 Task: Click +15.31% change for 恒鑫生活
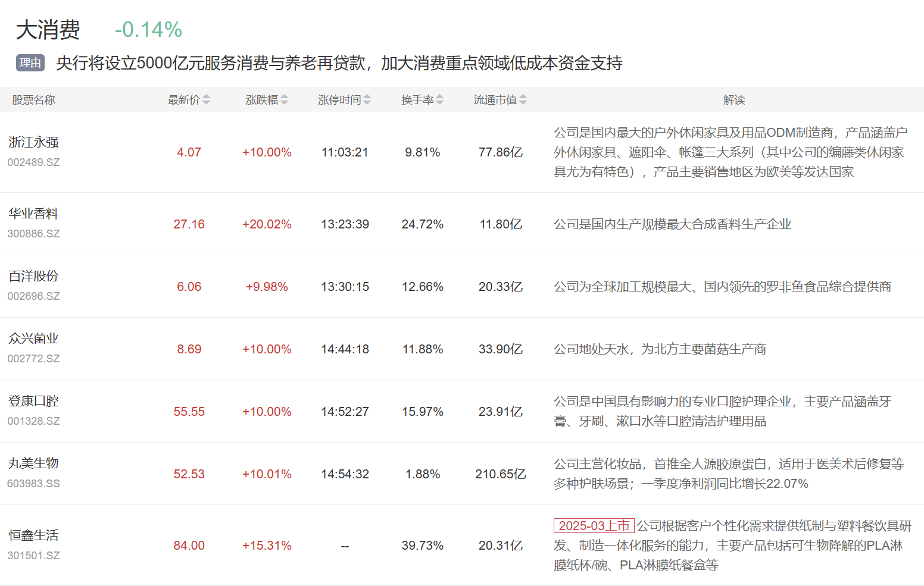[x=267, y=546]
